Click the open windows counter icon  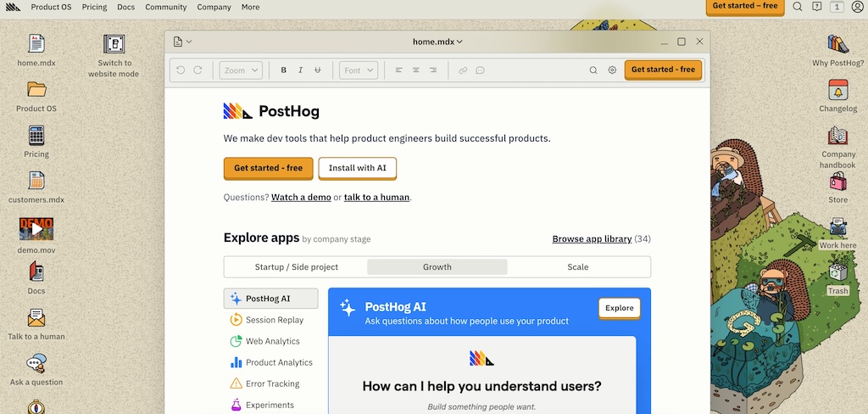(836, 7)
